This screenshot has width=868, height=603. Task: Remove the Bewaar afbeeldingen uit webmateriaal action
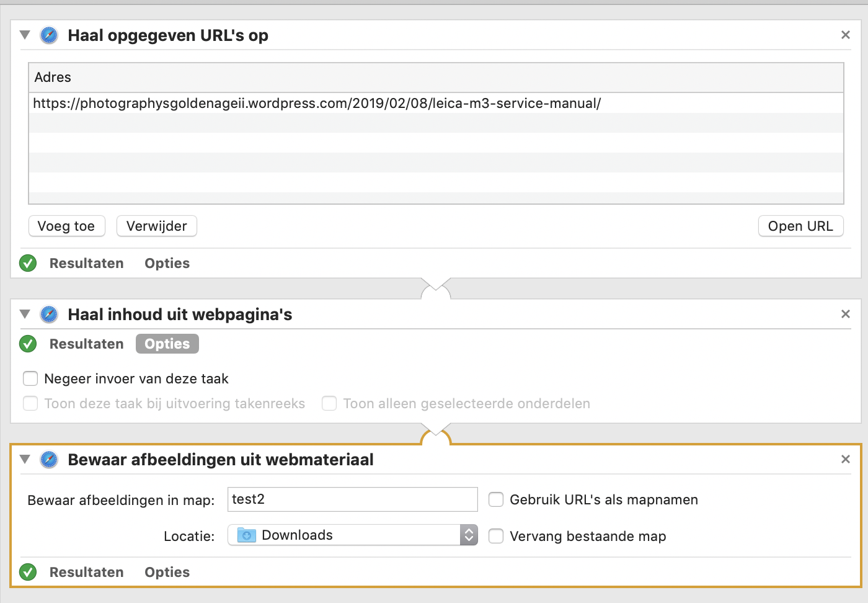coord(845,460)
